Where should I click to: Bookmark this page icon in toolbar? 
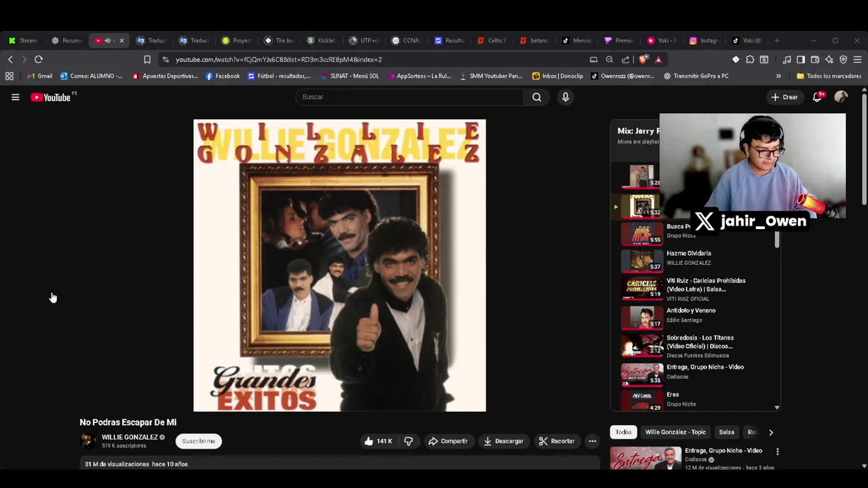point(147,60)
